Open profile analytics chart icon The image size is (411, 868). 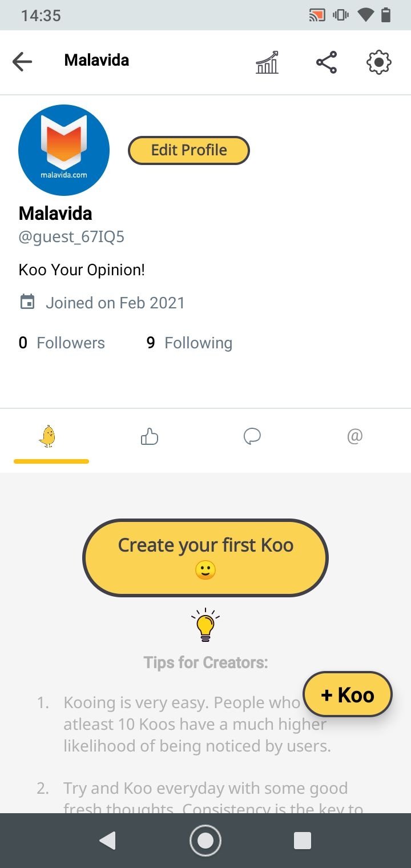pos(267,62)
